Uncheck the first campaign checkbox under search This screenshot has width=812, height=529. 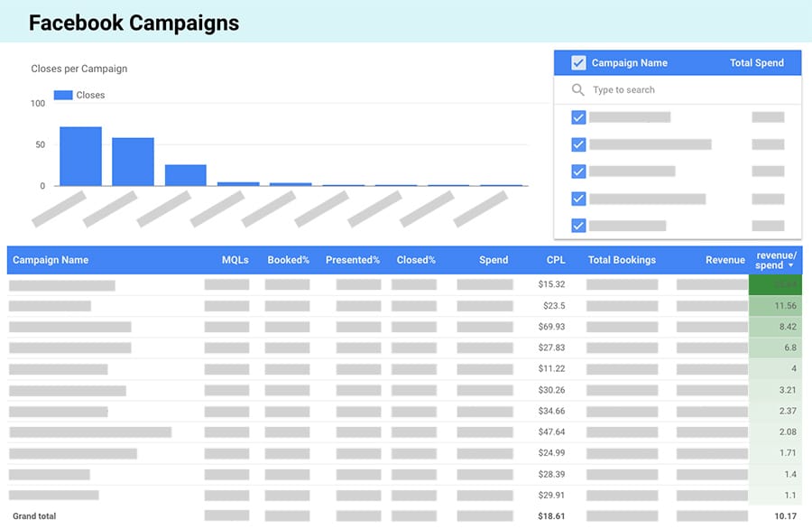point(578,117)
